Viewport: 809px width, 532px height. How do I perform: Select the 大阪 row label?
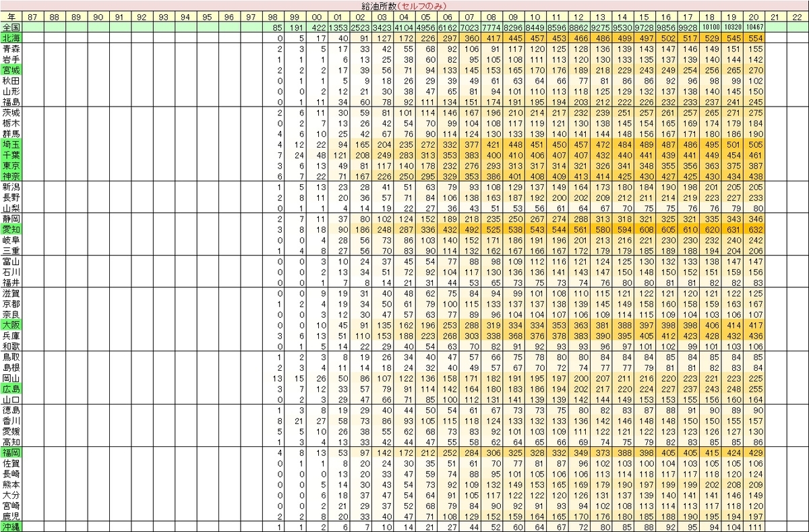click(x=11, y=325)
